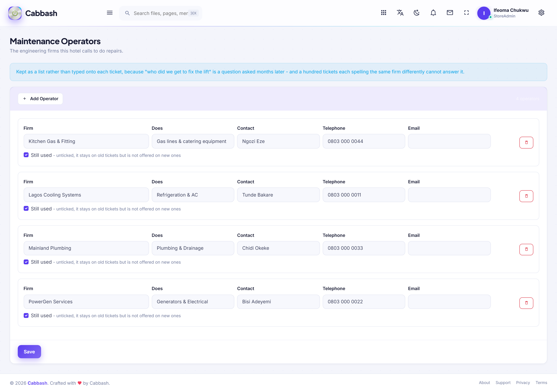557x392 pixels.
Task: Click the Email field for Lagos Cooling Systems
Action: point(449,195)
